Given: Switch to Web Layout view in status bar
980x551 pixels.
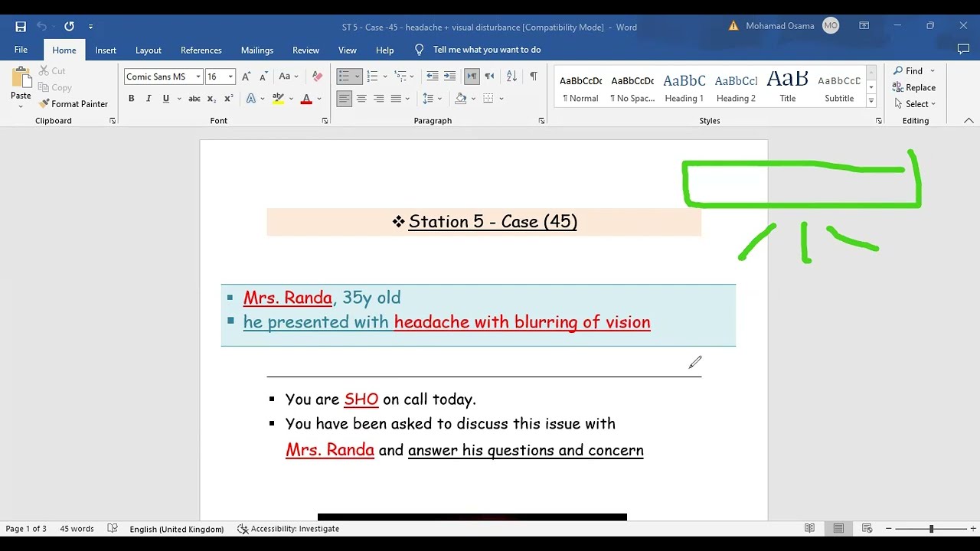Looking at the screenshot, I should pos(867,529).
